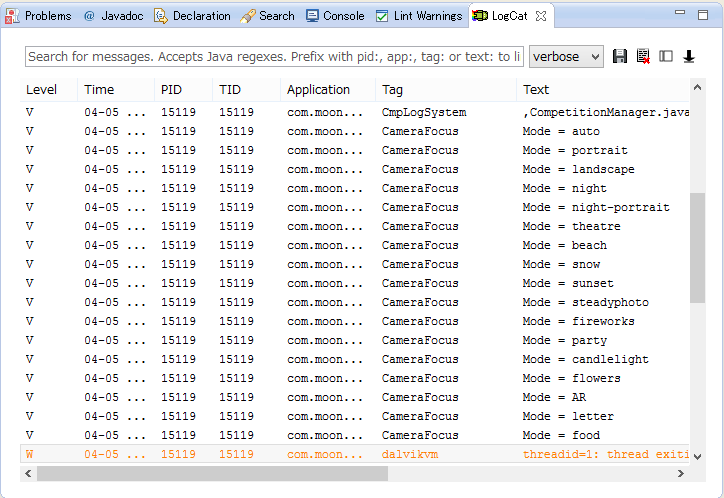The image size is (724, 498).
Task: Click the ",CompetitionManager.java" text cell
Action: tap(606, 112)
